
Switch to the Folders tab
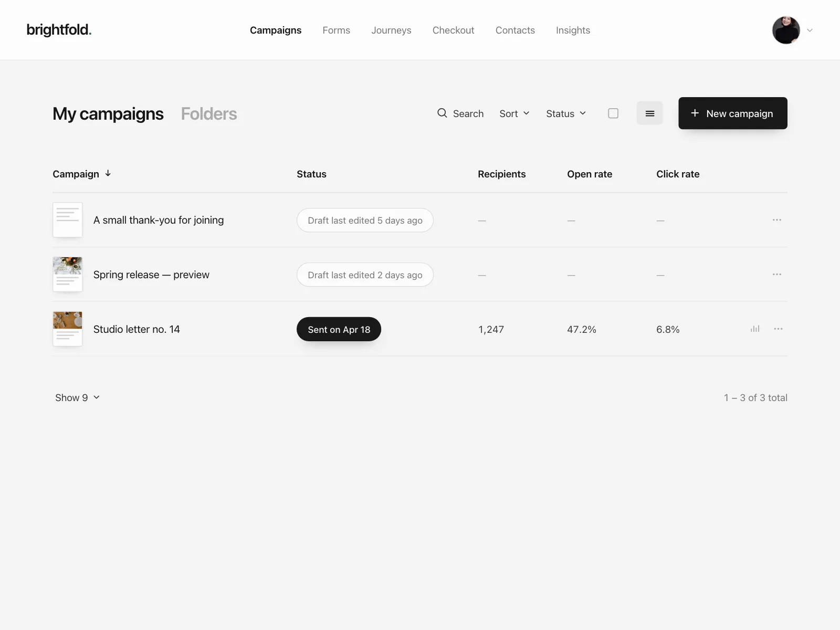(209, 113)
